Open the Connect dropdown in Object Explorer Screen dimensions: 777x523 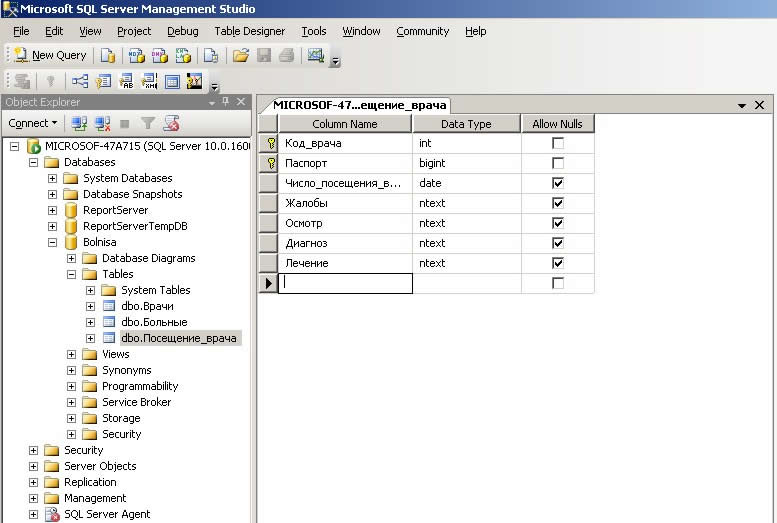pos(33,123)
